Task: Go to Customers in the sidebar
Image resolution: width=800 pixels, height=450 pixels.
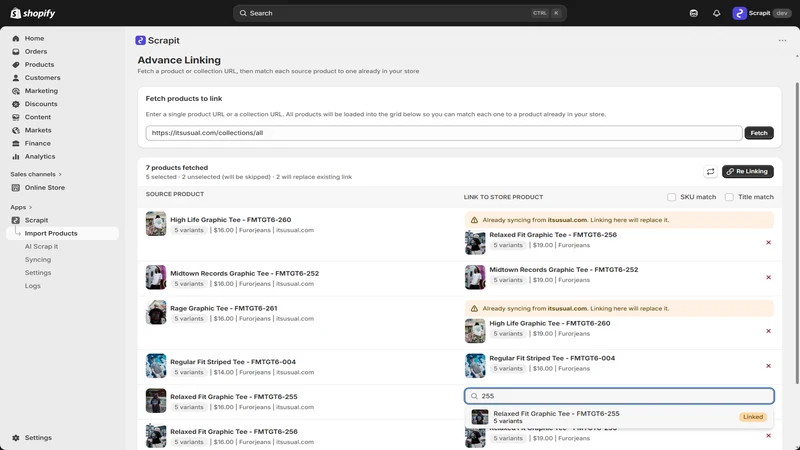Action: tap(42, 78)
